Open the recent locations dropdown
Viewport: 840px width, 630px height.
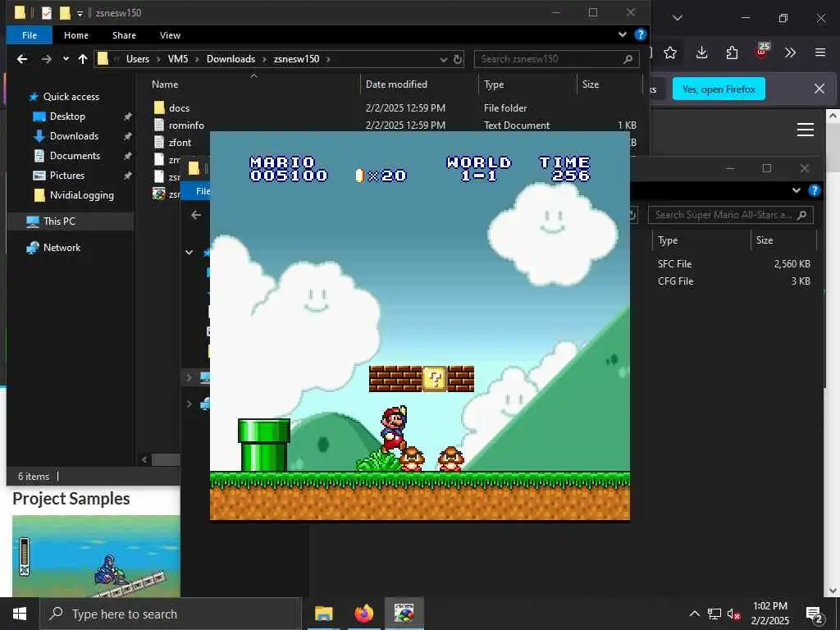pos(66,59)
